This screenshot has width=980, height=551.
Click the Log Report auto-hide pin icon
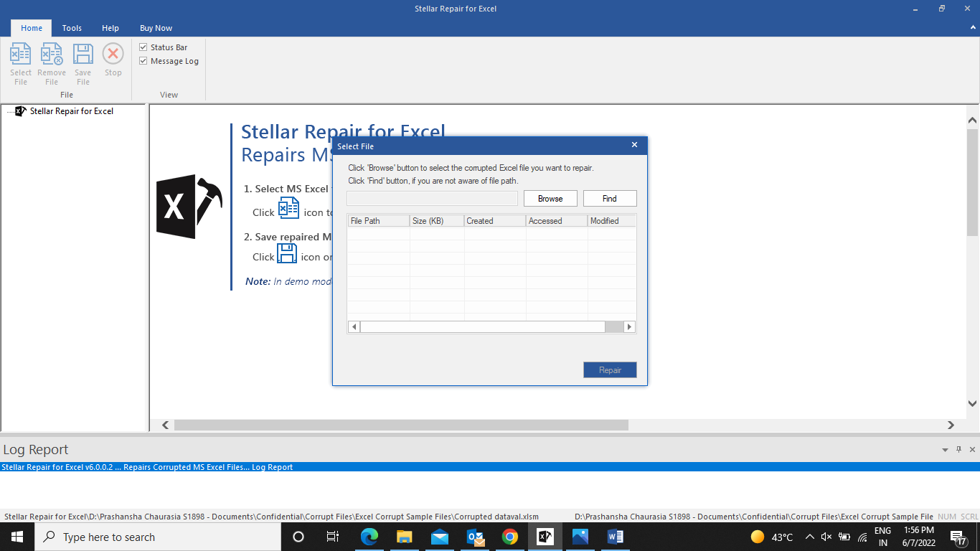[958, 450]
